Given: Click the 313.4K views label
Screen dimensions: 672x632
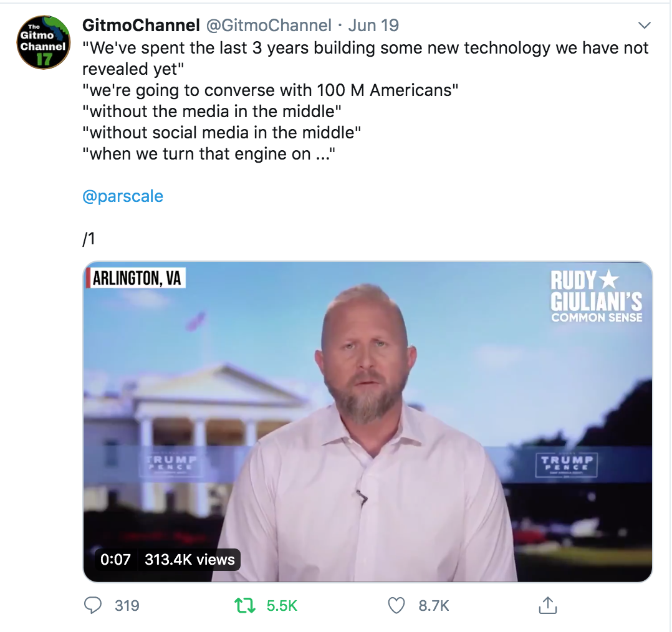Looking at the screenshot, I should coord(190,559).
